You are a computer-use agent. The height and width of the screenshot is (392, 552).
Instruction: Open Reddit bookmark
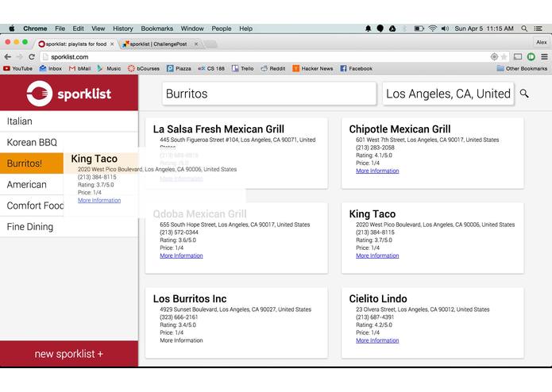273,68
